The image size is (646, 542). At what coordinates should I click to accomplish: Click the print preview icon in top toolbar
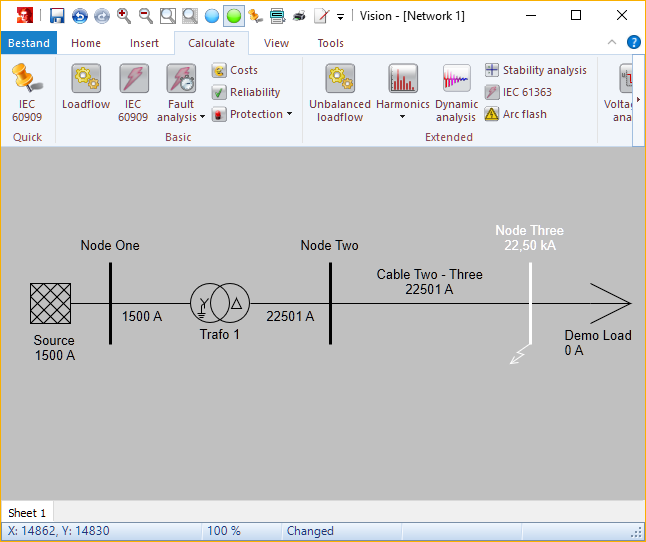pyautogui.click(x=278, y=16)
